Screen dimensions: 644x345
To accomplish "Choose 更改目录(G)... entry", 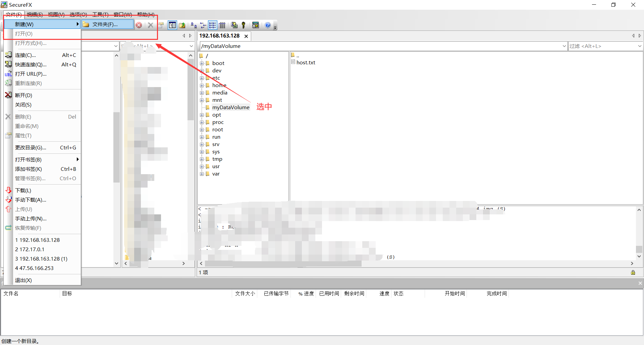I will [42, 147].
